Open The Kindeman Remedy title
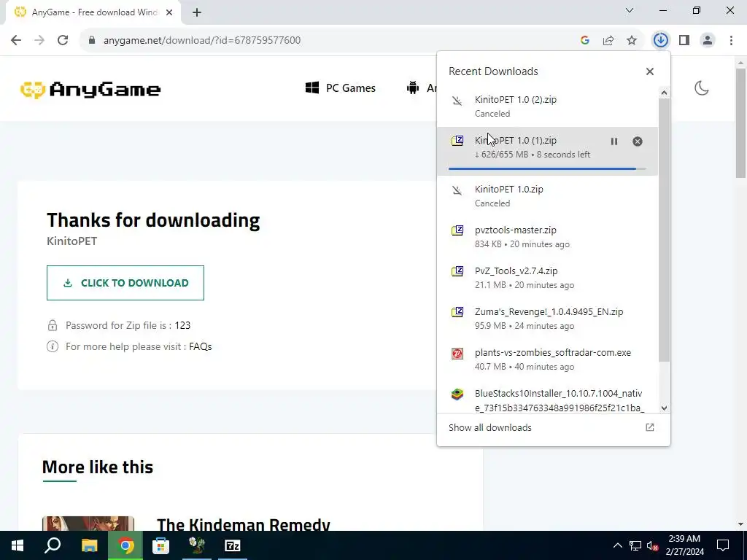This screenshot has height=560, width=747. (244, 524)
